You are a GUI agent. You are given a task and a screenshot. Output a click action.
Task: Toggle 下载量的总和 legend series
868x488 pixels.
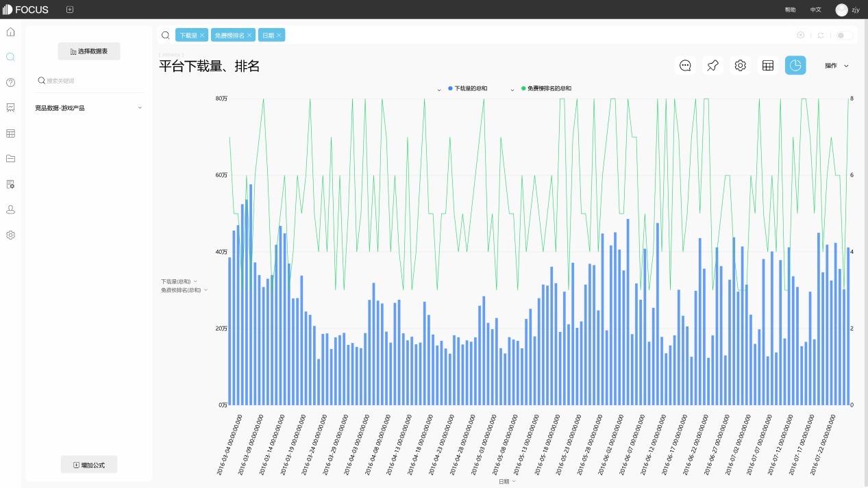(470, 89)
